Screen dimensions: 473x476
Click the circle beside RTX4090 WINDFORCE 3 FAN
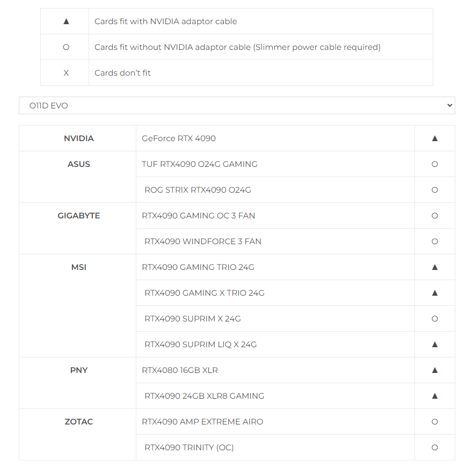pyautogui.click(x=435, y=241)
